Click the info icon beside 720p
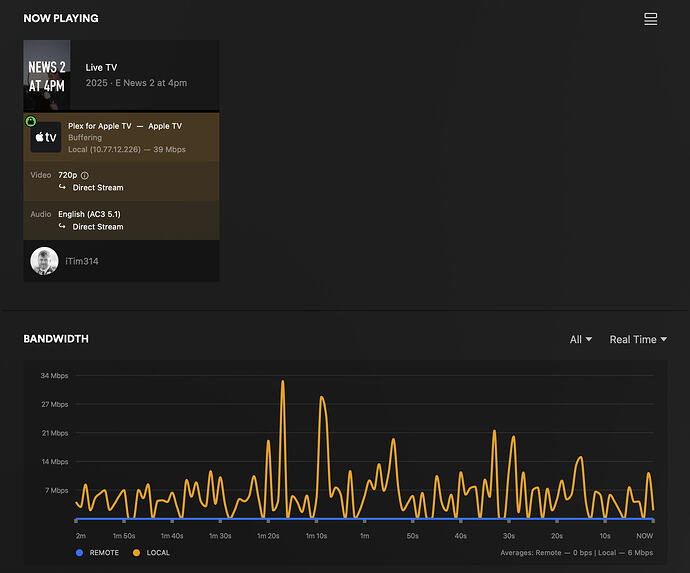Viewport: 690px width, 573px height. [85, 176]
